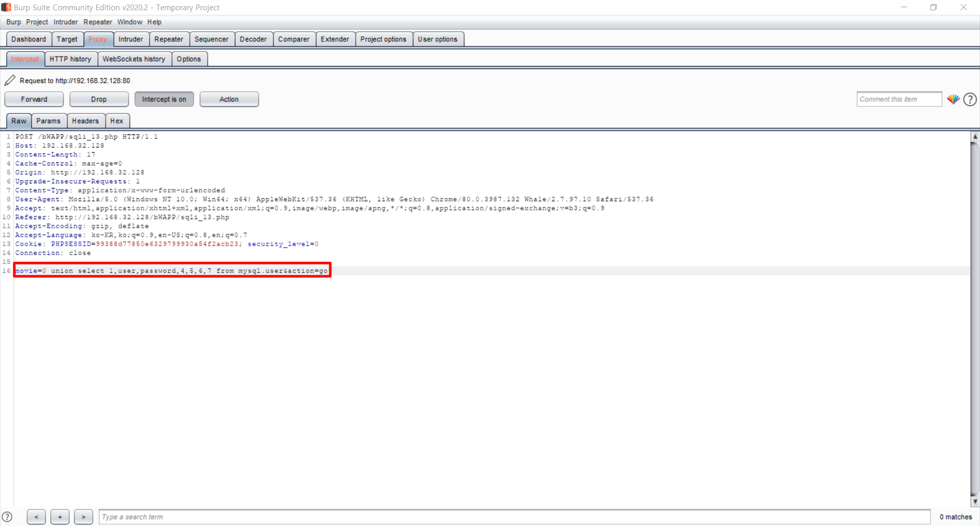
Task: Open the Project options tab
Action: click(384, 39)
